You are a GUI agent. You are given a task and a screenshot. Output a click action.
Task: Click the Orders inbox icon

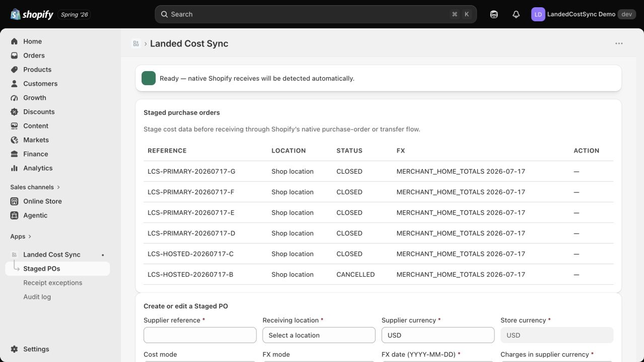(14, 56)
